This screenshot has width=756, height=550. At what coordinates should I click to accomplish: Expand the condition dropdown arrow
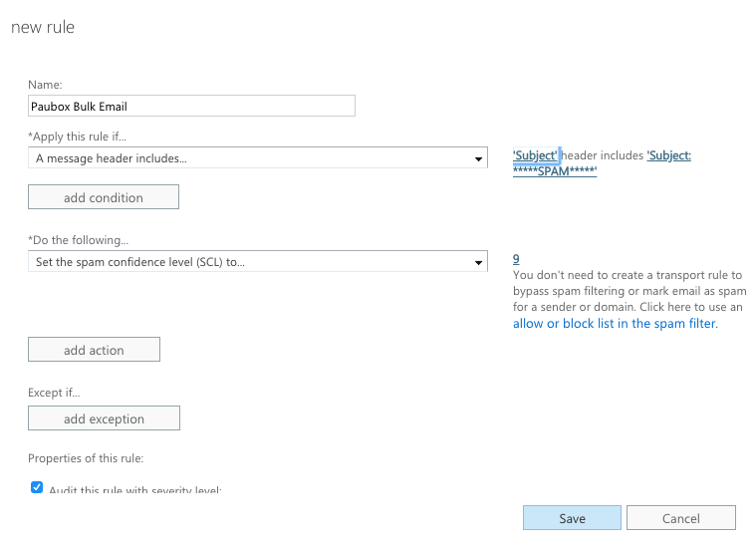(479, 157)
